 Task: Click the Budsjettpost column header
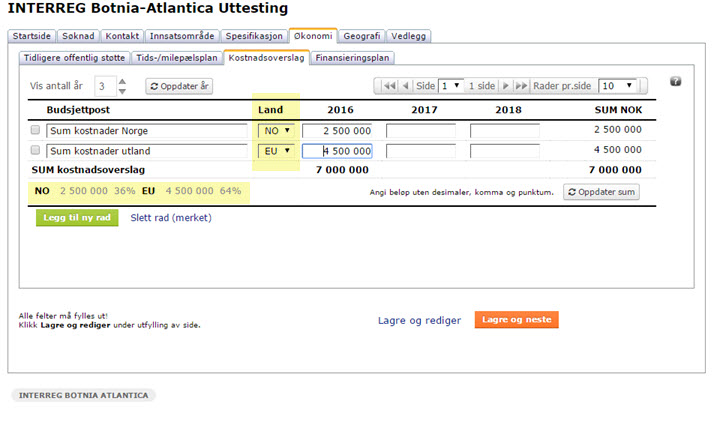(78, 110)
